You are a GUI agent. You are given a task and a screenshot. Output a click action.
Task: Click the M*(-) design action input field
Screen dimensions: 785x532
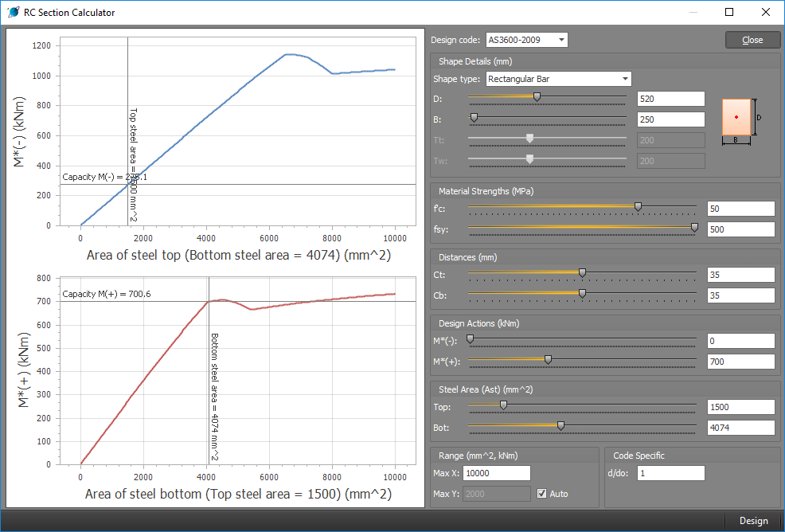click(x=740, y=341)
